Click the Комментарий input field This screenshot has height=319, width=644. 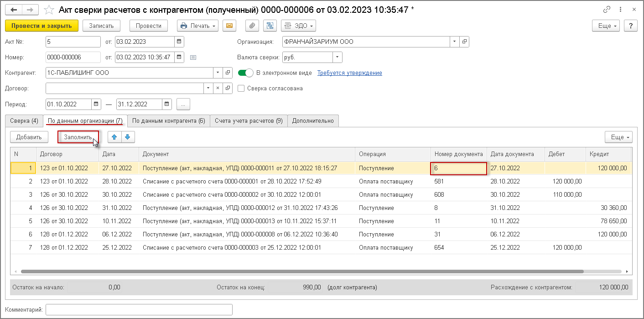coord(139,310)
